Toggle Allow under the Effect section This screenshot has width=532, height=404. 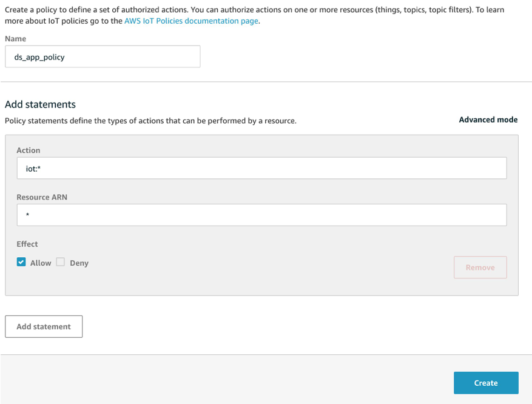[20, 261]
